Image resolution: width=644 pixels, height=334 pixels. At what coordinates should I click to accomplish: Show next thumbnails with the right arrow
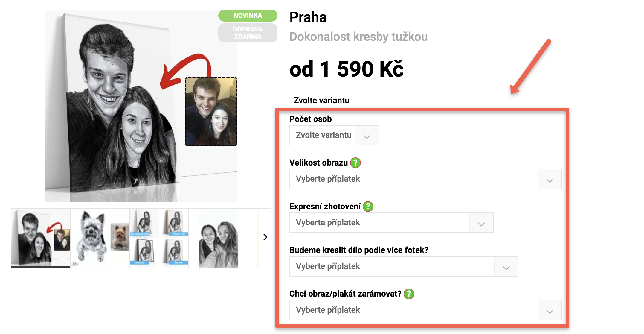pos(265,237)
